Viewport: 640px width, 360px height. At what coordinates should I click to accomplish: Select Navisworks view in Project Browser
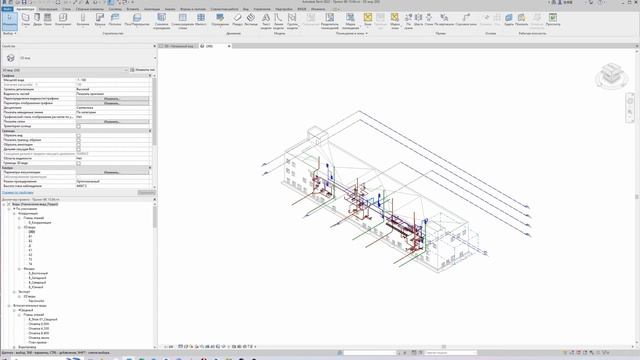(x=36, y=301)
